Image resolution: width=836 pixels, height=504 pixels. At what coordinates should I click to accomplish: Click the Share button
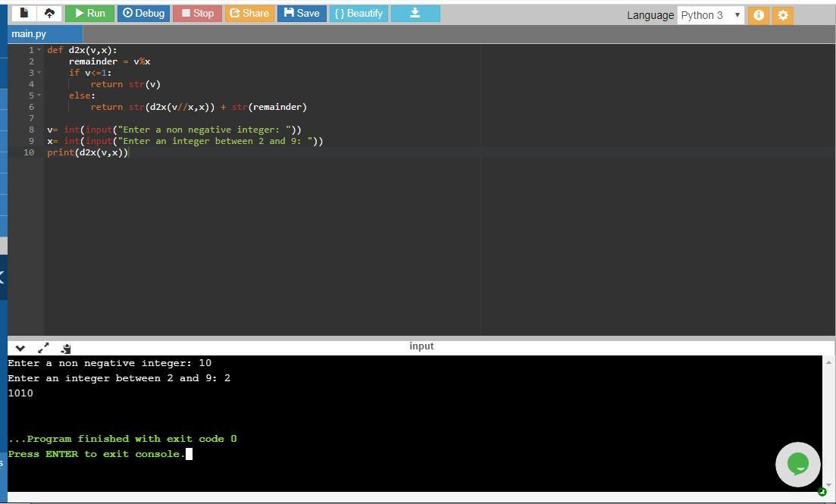click(249, 13)
